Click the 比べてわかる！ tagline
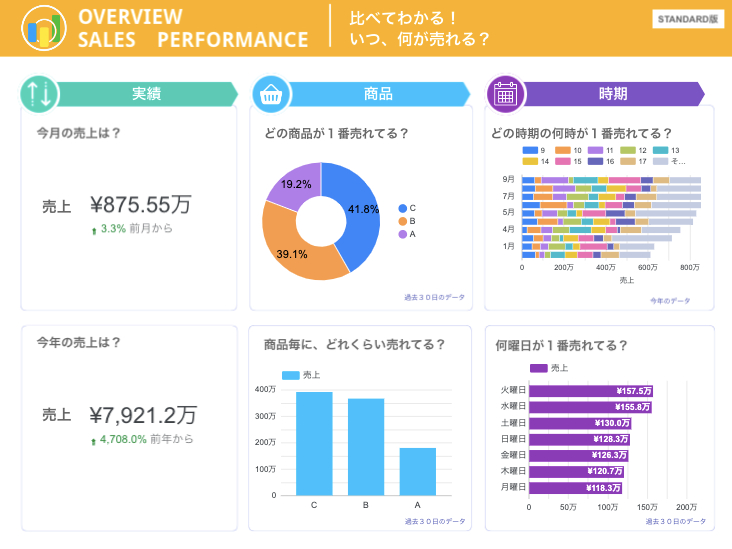This screenshot has height=549, width=732. pyautogui.click(x=403, y=18)
